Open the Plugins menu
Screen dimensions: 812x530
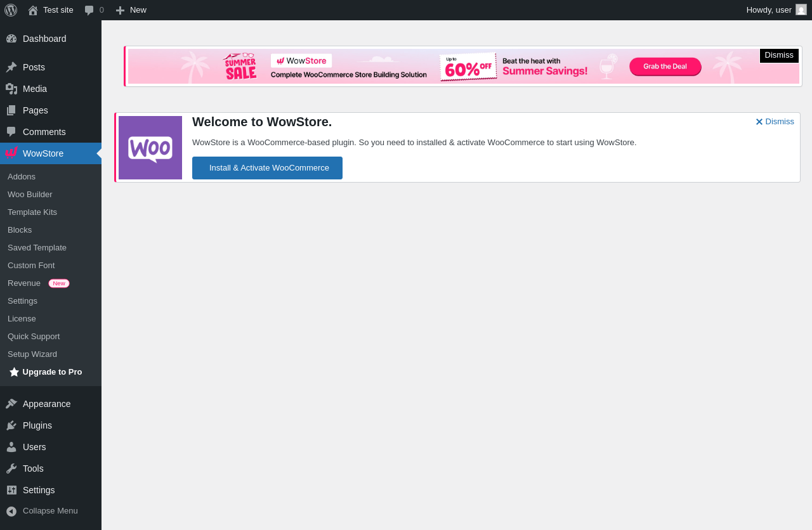coord(51,425)
